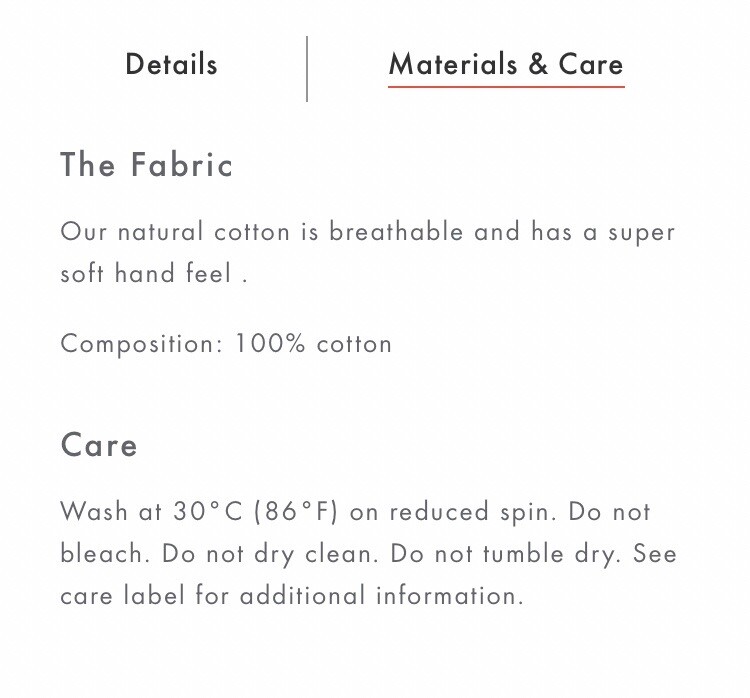Select the Materials & Care tab
This screenshot has height=698, width=750.
tap(505, 65)
